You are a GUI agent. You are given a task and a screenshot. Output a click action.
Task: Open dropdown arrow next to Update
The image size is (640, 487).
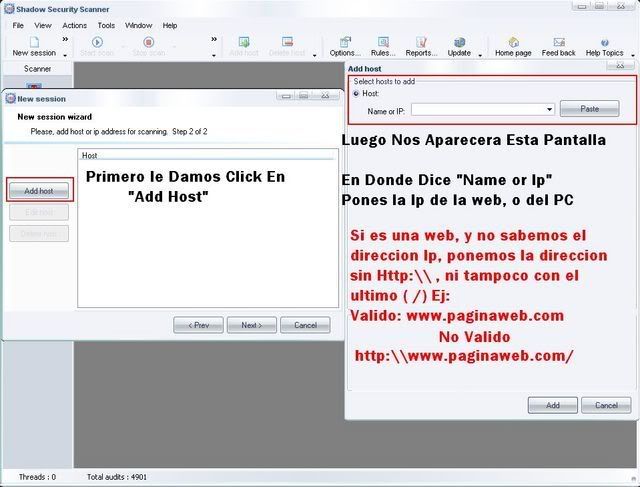click(x=480, y=55)
